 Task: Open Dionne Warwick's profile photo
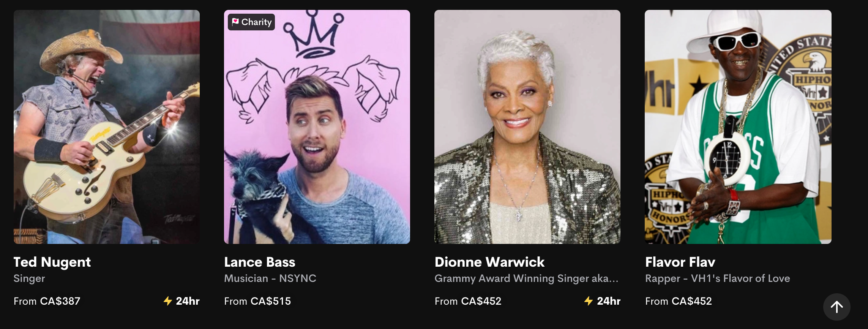[527, 127]
